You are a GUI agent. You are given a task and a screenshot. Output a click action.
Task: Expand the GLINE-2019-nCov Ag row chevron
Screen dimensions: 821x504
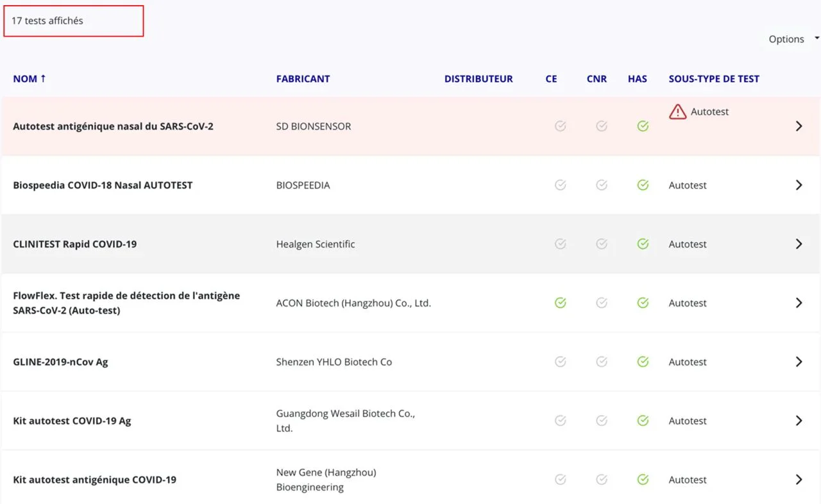pos(799,362)
